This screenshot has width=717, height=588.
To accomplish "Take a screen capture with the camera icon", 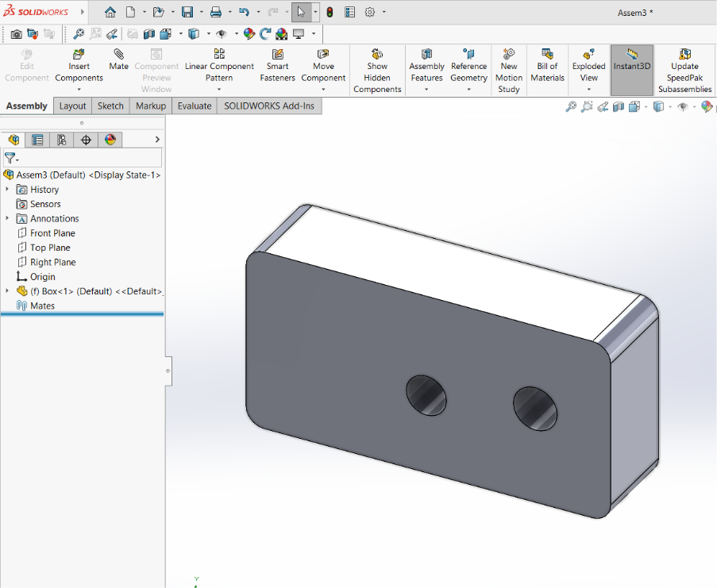I will pyautogui.click(x=16, y=34).
